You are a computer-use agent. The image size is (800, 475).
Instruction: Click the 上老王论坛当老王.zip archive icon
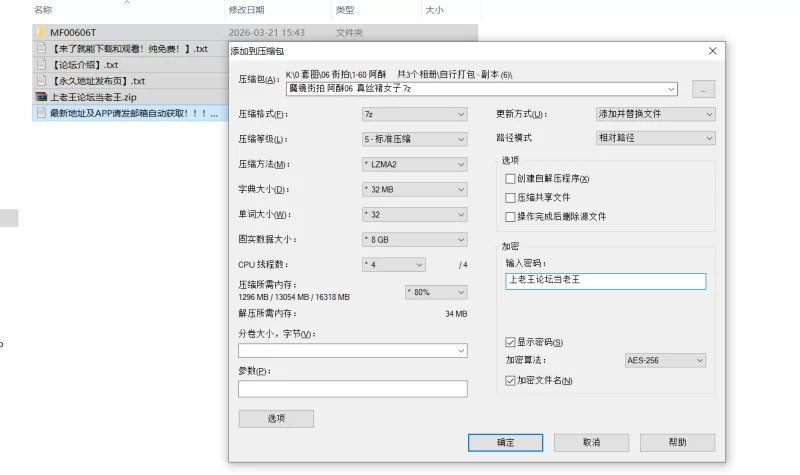pos(41,96)
